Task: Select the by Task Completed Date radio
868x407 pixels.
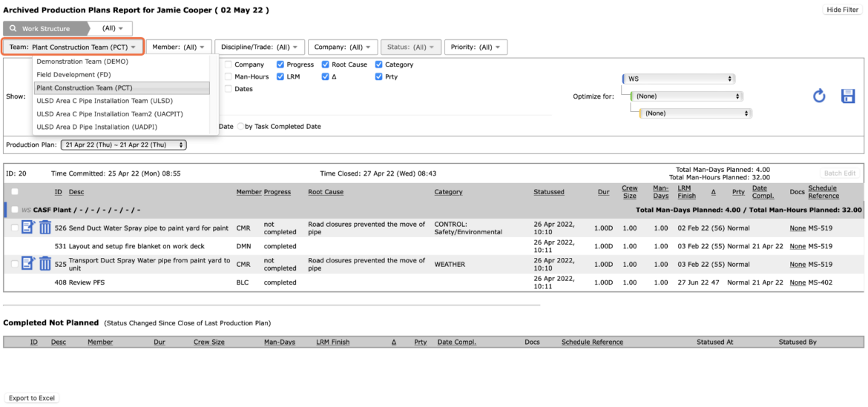Action: [x=240, y=127]
